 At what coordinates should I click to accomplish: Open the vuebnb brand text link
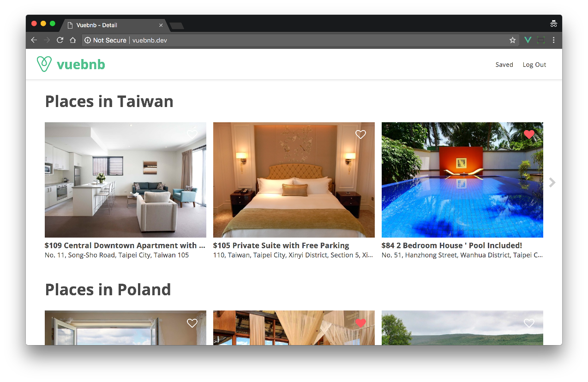pos(81,65)
